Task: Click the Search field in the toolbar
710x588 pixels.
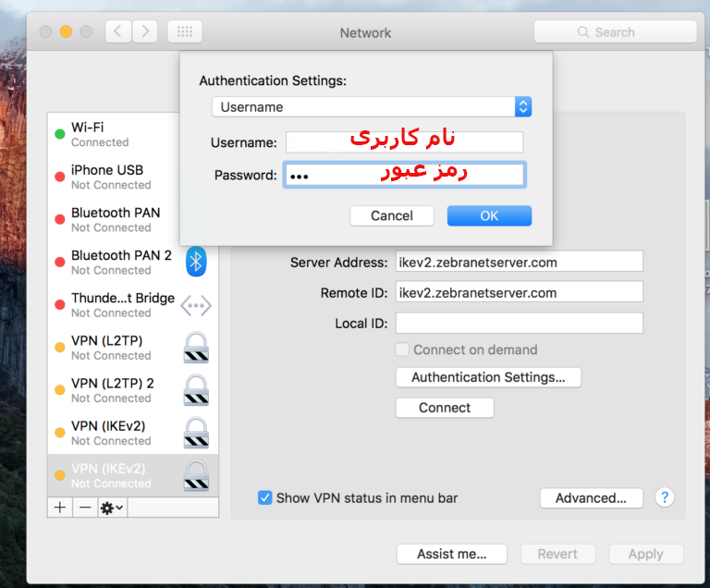Action: (x=615, y=31)
